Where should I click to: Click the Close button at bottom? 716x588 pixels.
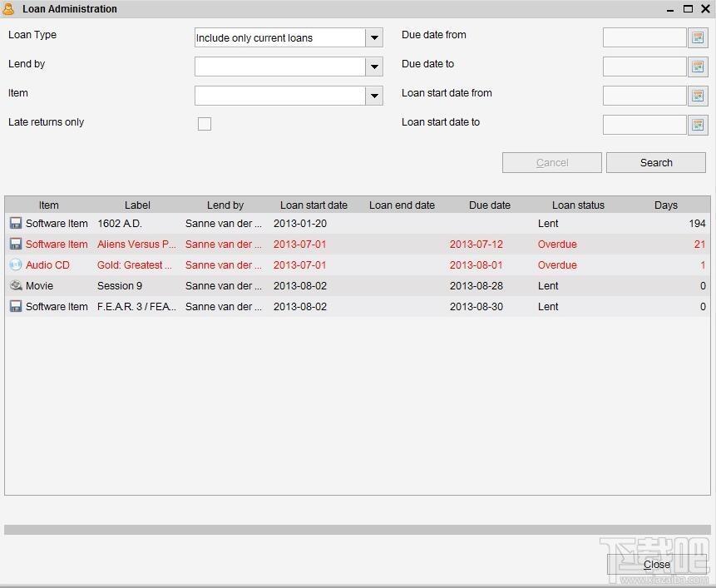pyautogui.click(x=657, y=565)
